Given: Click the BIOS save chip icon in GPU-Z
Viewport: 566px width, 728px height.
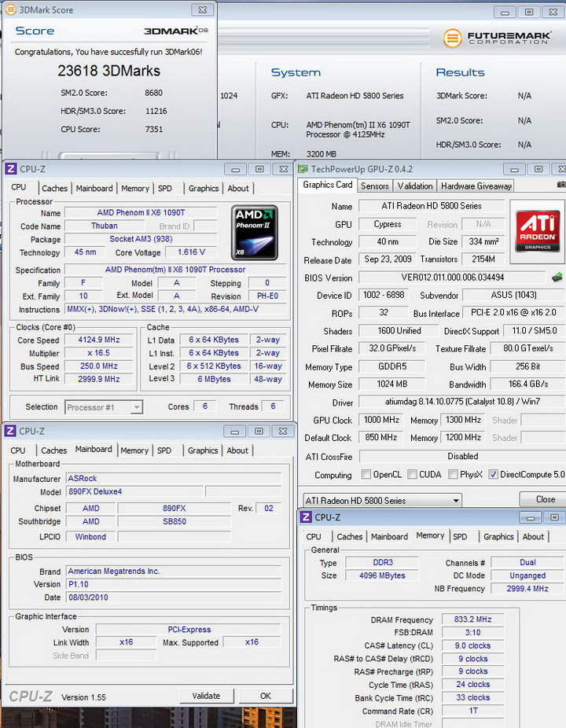Looking at the screenshot, I should click(557, 278).
